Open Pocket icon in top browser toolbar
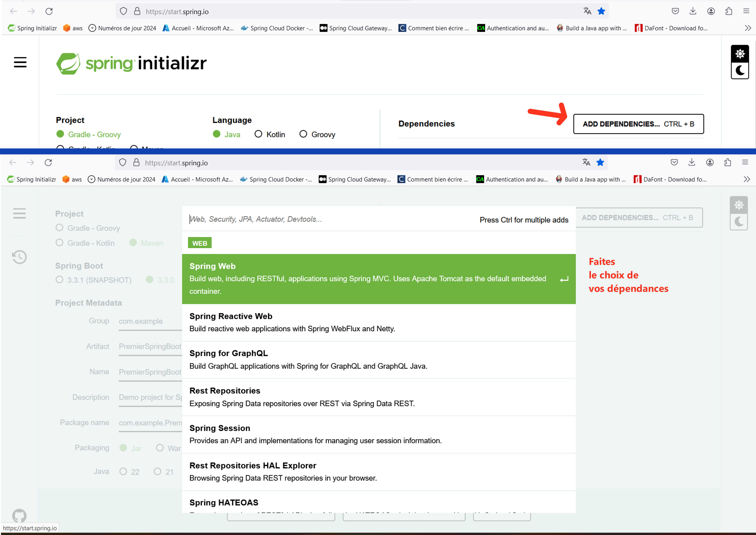This screenshot has width=756, height=535. pos(675,11)
